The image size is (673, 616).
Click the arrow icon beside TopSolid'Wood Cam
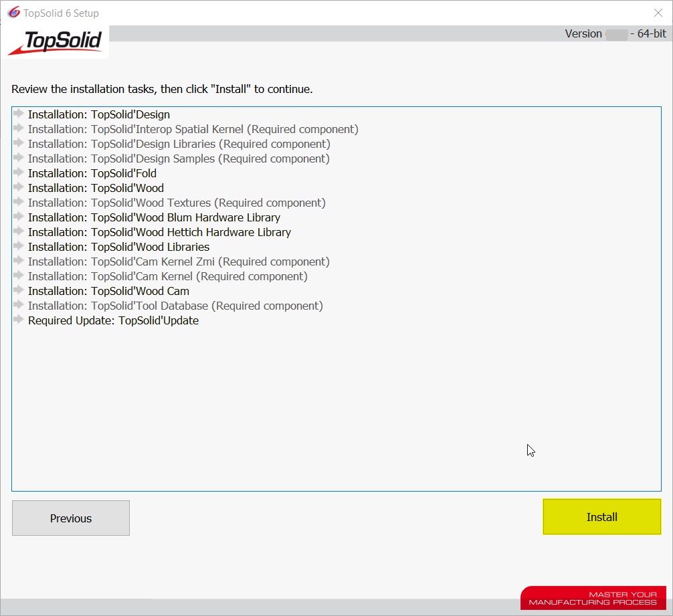pos(19,290)
